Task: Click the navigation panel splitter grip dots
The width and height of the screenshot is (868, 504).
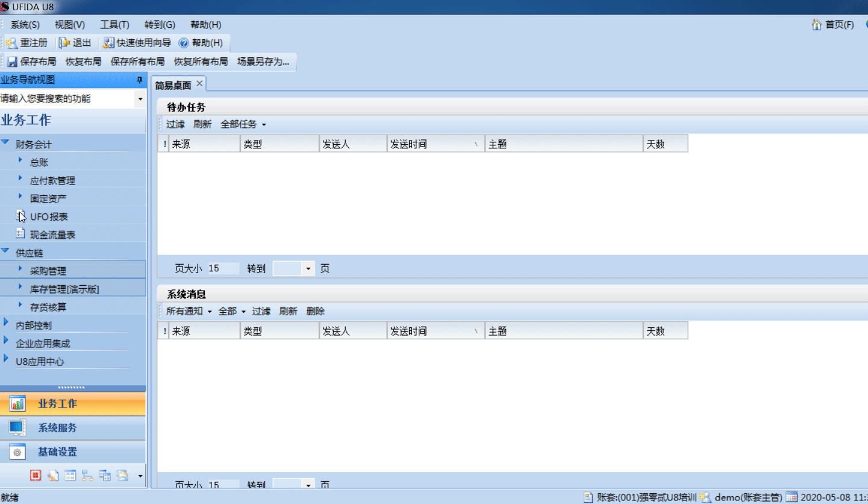Action: [71, 388]
